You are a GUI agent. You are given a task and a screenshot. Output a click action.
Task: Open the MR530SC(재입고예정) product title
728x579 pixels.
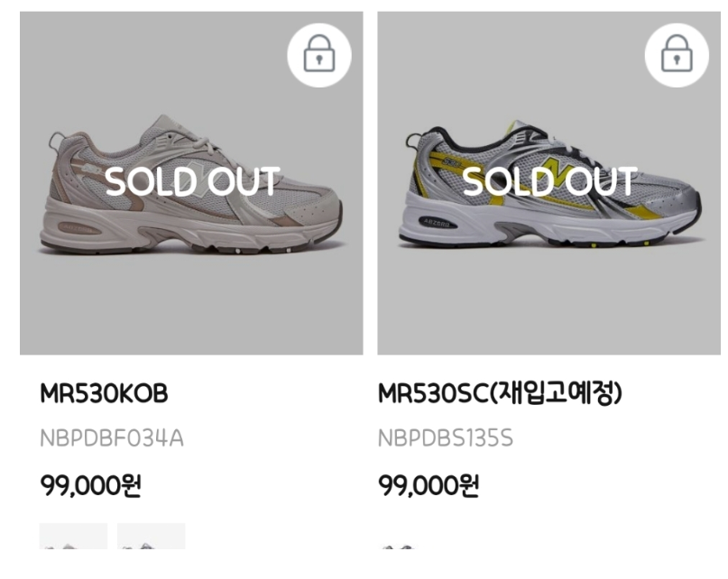500,394
